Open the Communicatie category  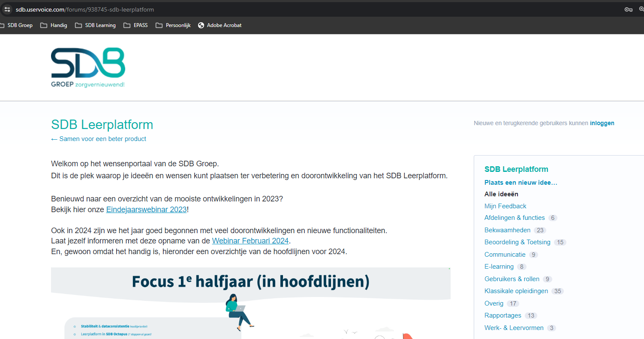click(x=505, y=255)
